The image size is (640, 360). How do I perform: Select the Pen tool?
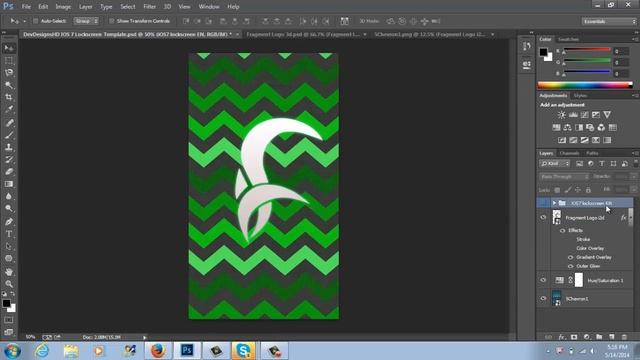pos(9,222)
